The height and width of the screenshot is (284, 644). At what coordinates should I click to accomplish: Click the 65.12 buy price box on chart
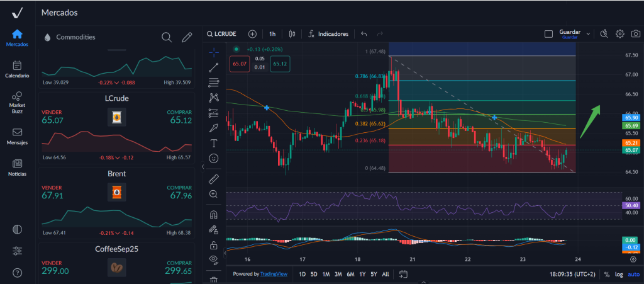pyautogui.click(x=280, y=64)
